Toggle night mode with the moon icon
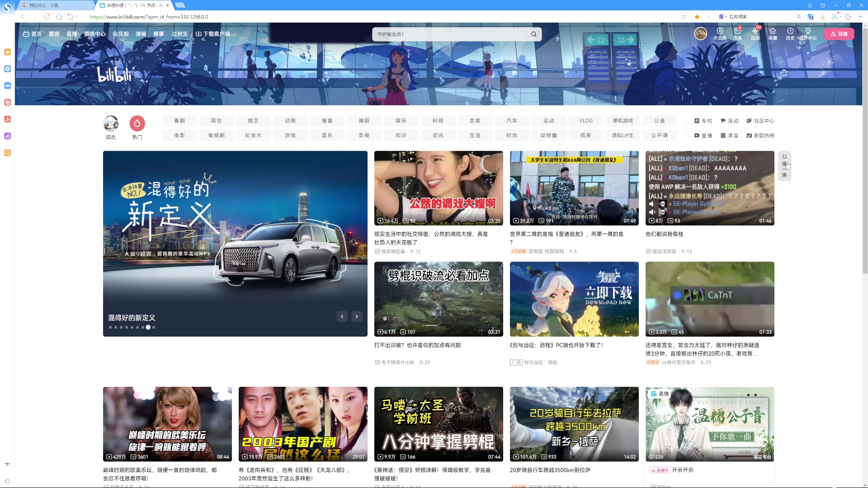The image size is (868, 488). tap(848, 17)
